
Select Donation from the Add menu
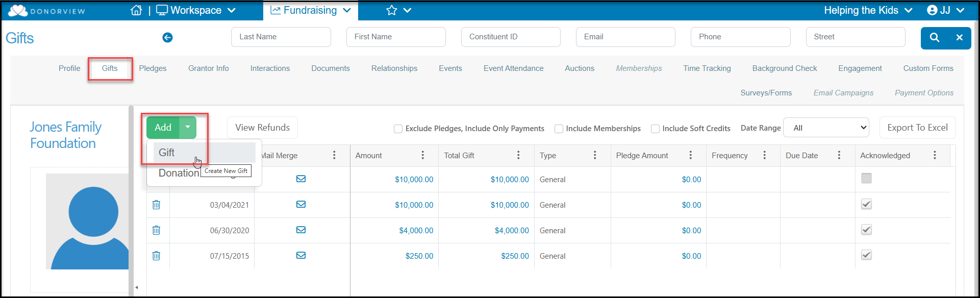coord(179,173)
